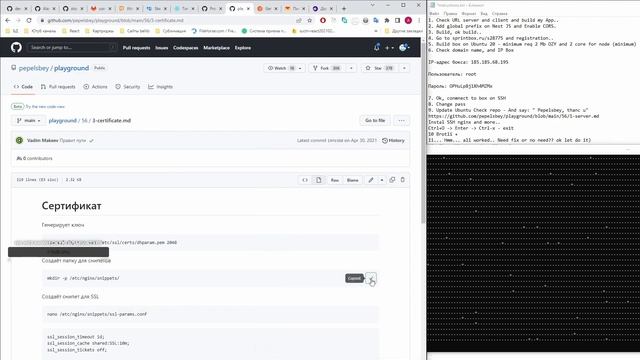Screen dimensions: 640x360
Task: Show the hidden bookmarks overflow chevron
Action: click(x=376, y=31)
